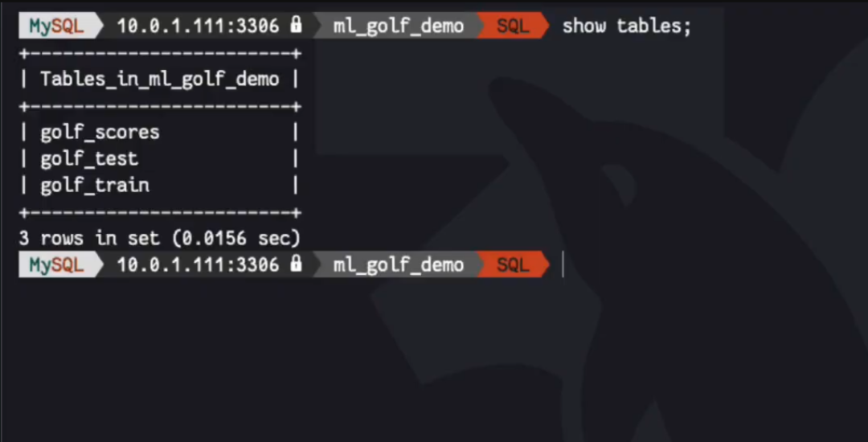Click the lock icon in second prompt

coord(297,264)
